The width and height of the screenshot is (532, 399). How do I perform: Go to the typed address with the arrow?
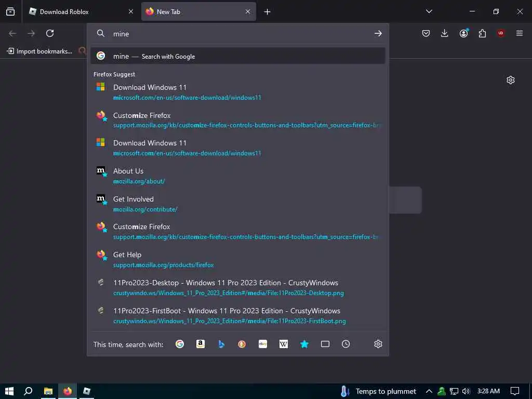(378, 33)
